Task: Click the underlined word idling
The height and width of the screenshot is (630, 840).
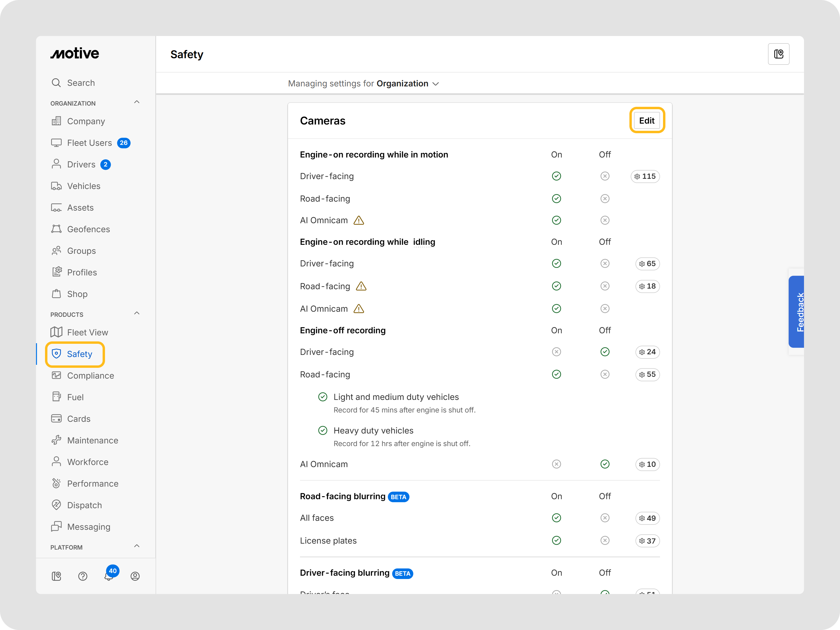Action: [x=424, y=242]
